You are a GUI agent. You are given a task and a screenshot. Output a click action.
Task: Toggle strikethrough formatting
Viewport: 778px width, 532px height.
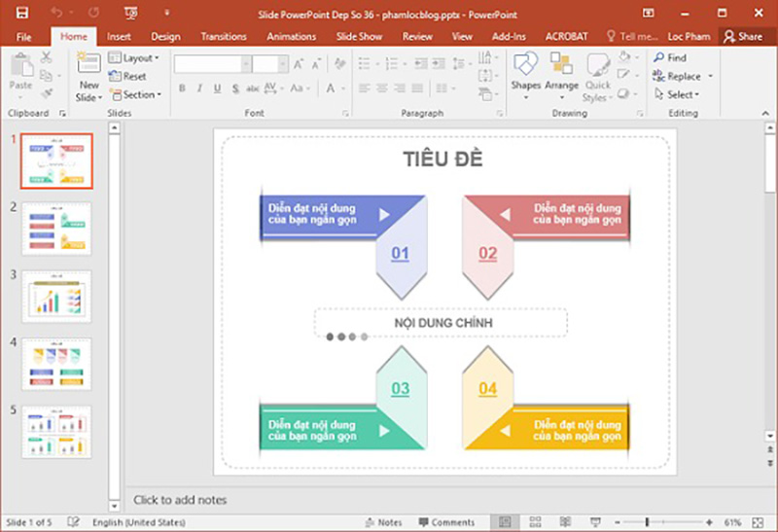click(253, 89)
